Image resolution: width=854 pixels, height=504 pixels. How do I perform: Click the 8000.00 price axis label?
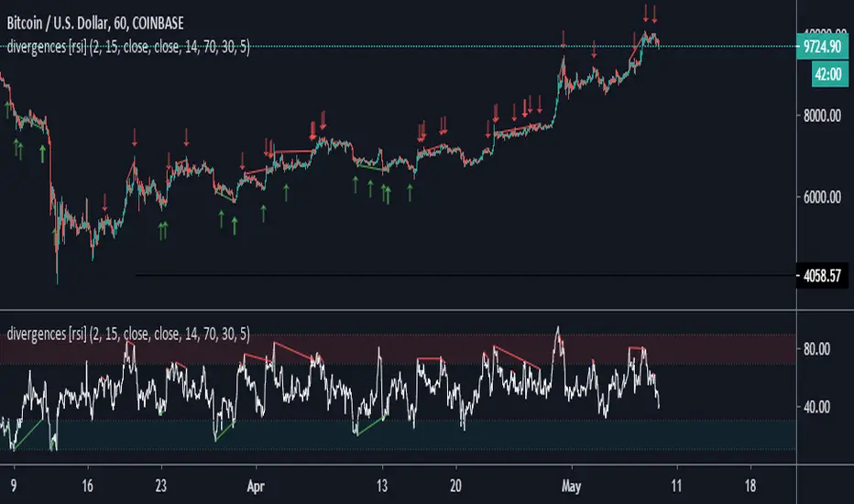tap(822, 115)
